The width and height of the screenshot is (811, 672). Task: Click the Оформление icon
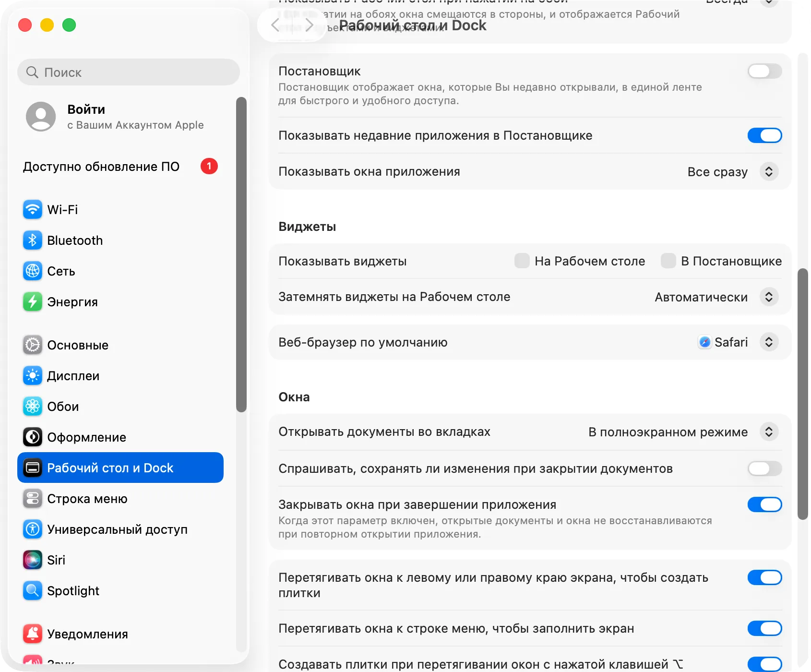(33, 437)
